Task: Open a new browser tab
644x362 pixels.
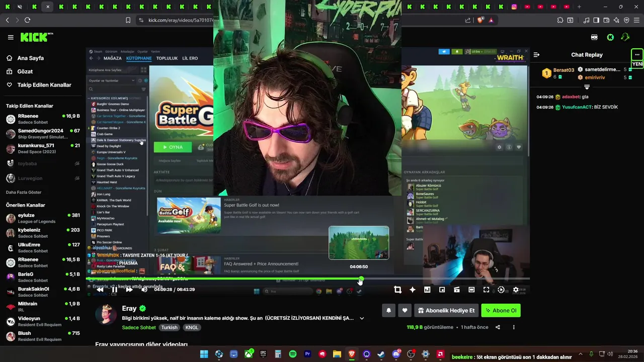Action: pos(579,7)
